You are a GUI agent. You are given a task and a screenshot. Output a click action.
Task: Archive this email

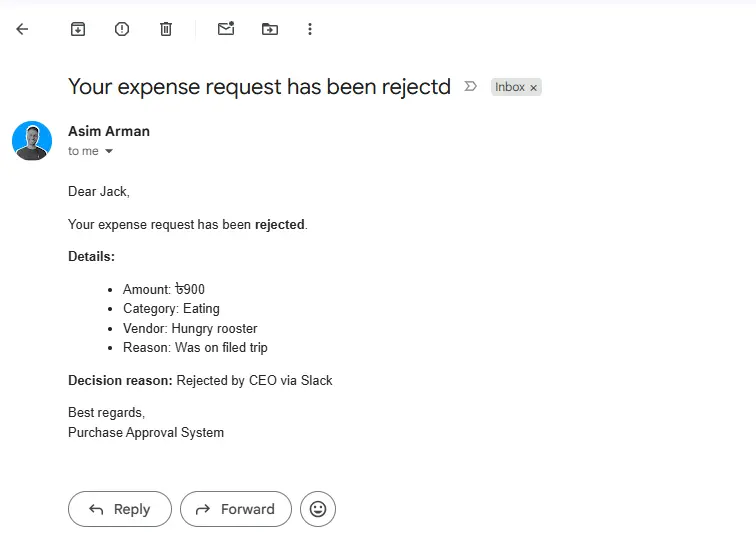pyautogui.click(x=78, y=29)
